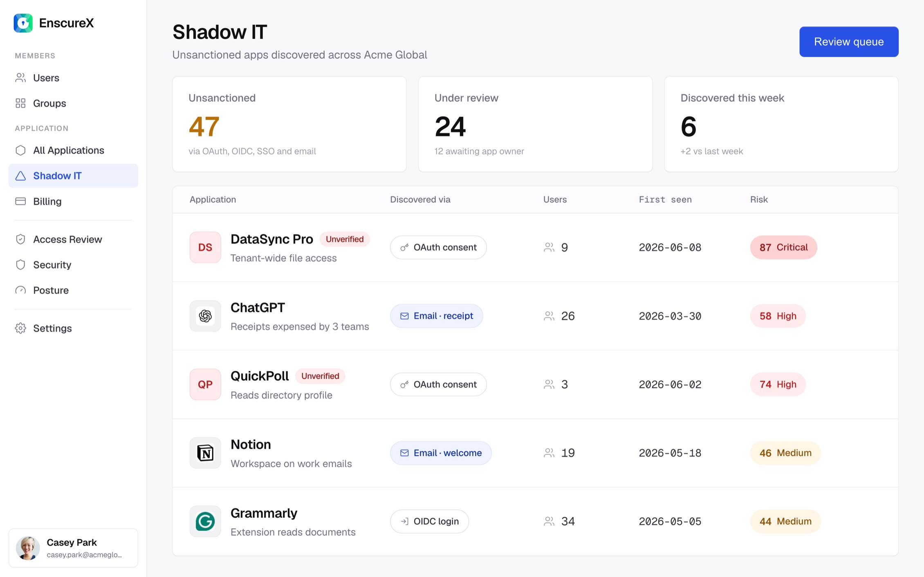The width and height of the screenshot is (924, 577).
Task: Click the Posture gauge icon
Action: point(20,290)
